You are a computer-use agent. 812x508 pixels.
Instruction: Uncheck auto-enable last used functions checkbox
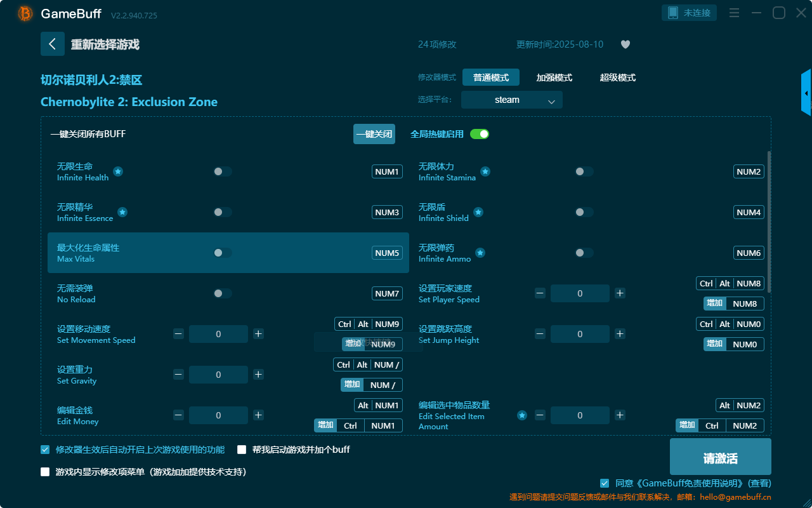coord(45,450)
